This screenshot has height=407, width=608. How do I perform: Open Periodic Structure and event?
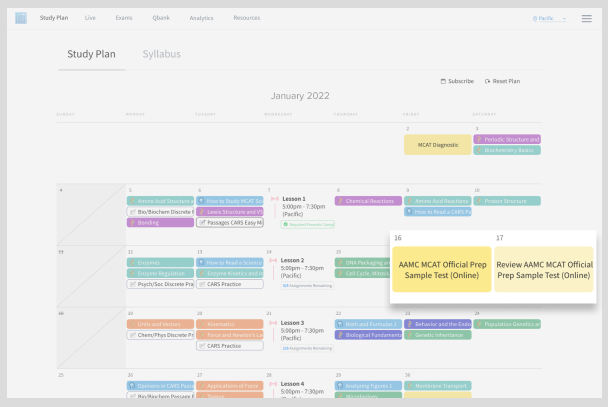(507, 139)
